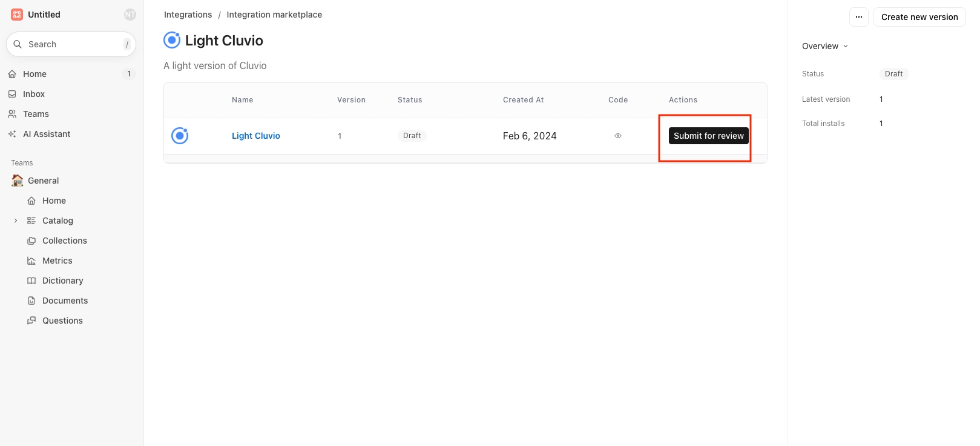The height and width of the screenshot is (446, 980).
Task: Open the three-dots more options menu
Action: (858, 17)
